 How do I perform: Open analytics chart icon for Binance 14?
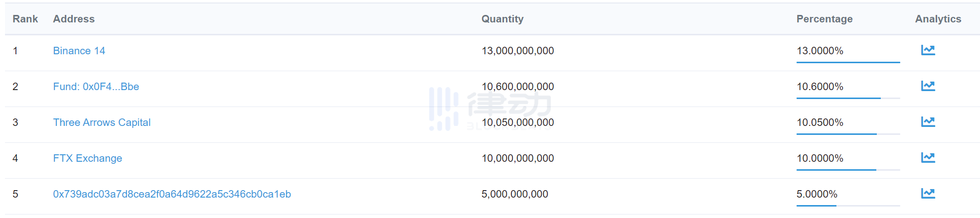pyautogui.click(x=928, y=50)
